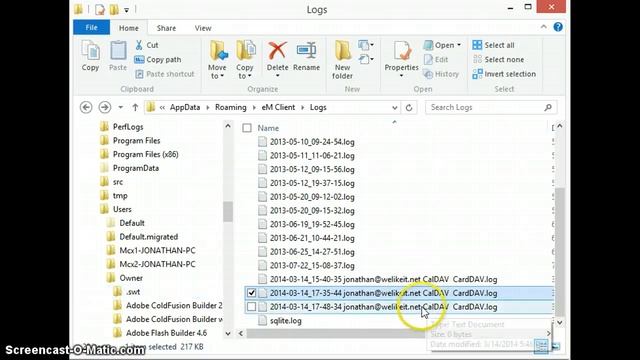Go up one folder level
The height and width of the screenshot is (360, 640).
(x=135, y=107)
